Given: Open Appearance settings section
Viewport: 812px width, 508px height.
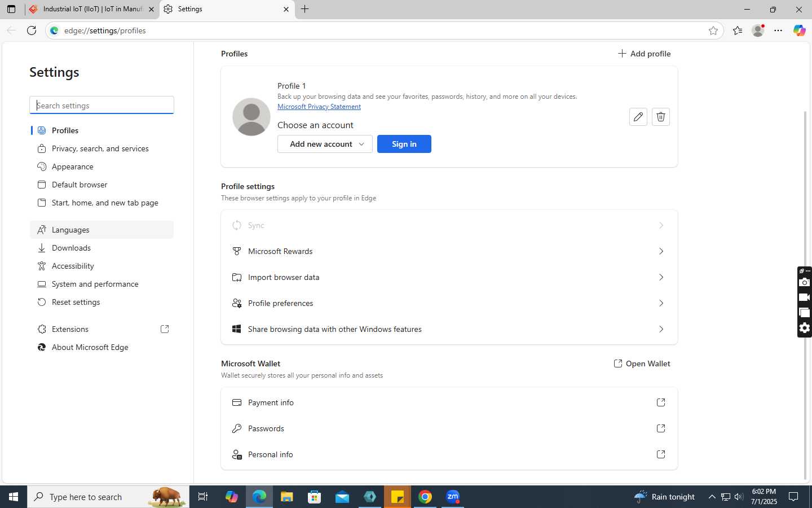Looking at the screenshot, I should click(101, 167).
